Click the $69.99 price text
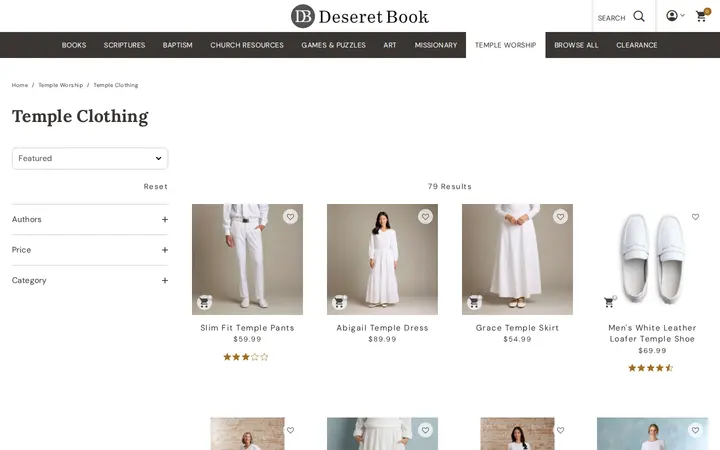Viewport: 720px width, 450px height. pyautogui.click(x=652, y=351)
